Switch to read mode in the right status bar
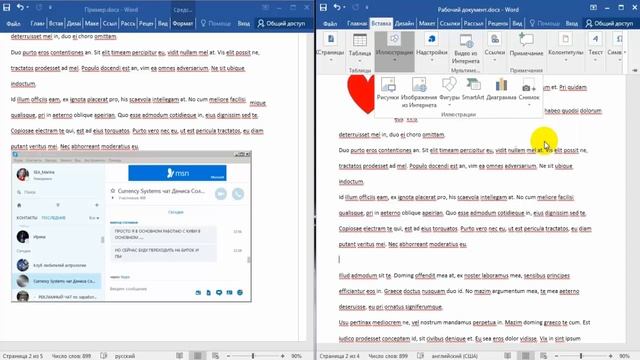This screenshot has width=640, height=360. [507, 356]
